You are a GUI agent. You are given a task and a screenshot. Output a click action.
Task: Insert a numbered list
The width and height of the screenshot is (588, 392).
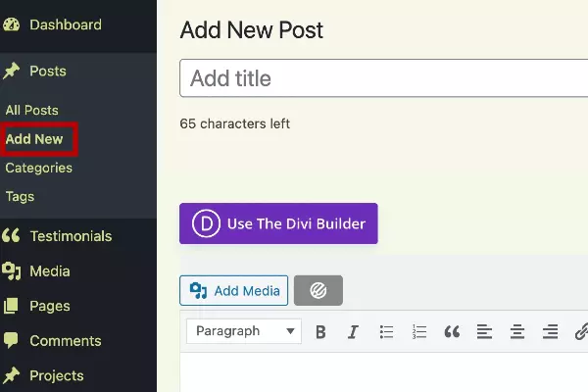pyautogui.click(x=419, y=331)
